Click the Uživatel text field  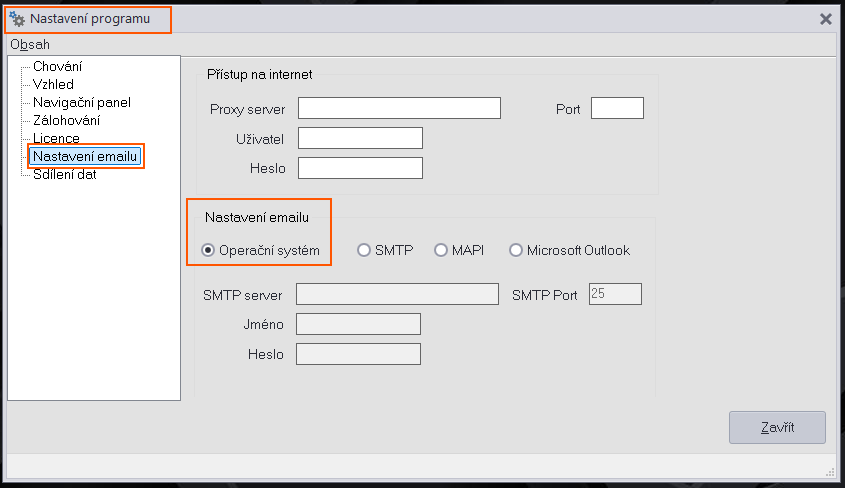360,138
